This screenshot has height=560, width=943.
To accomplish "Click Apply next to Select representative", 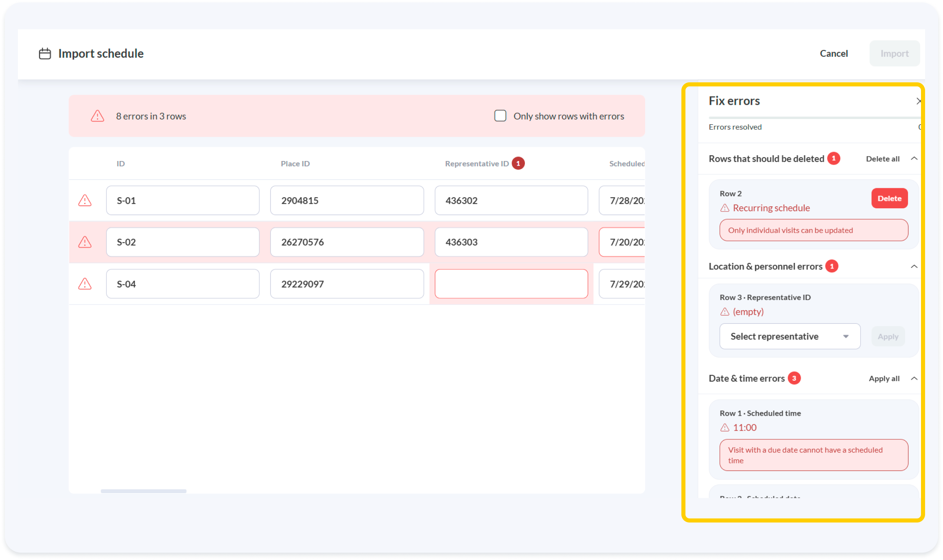I will (888, 337).
